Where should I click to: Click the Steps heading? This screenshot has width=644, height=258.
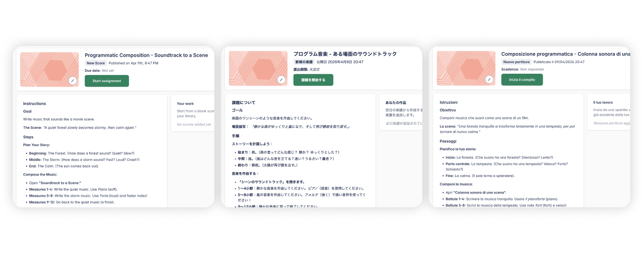(x=28, y=137)
